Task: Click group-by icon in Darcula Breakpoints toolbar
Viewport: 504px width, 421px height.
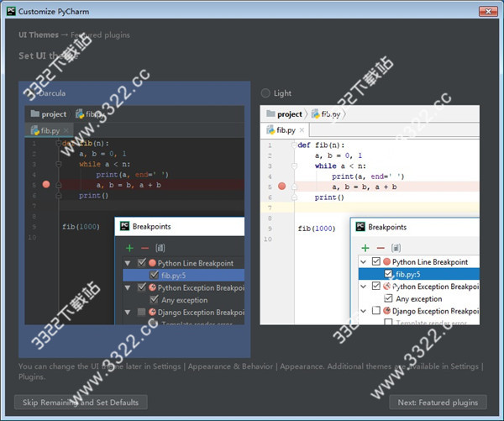Action: point(160,248)
